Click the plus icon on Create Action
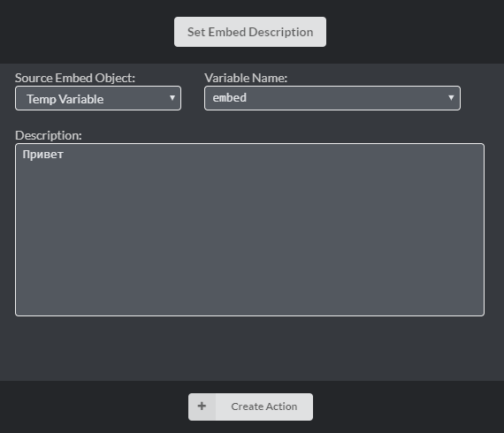The width and height of the screenshot is (504, 433). tap(202, 406)
